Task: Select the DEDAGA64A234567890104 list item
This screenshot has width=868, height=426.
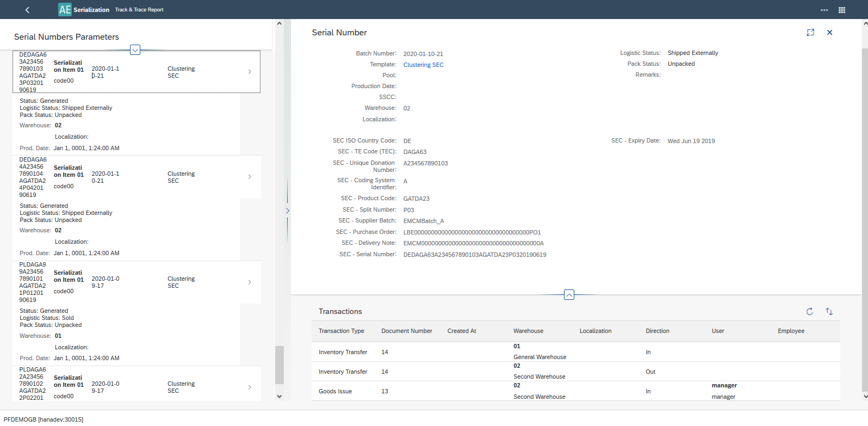Action: click(136, 177)
